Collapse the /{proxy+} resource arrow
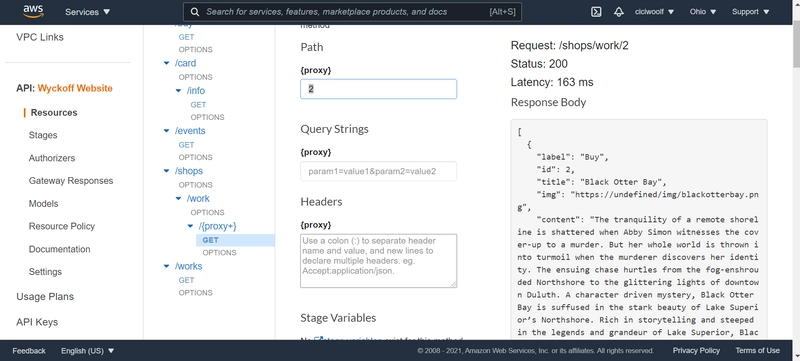800x361 pixels. point(190,226)
